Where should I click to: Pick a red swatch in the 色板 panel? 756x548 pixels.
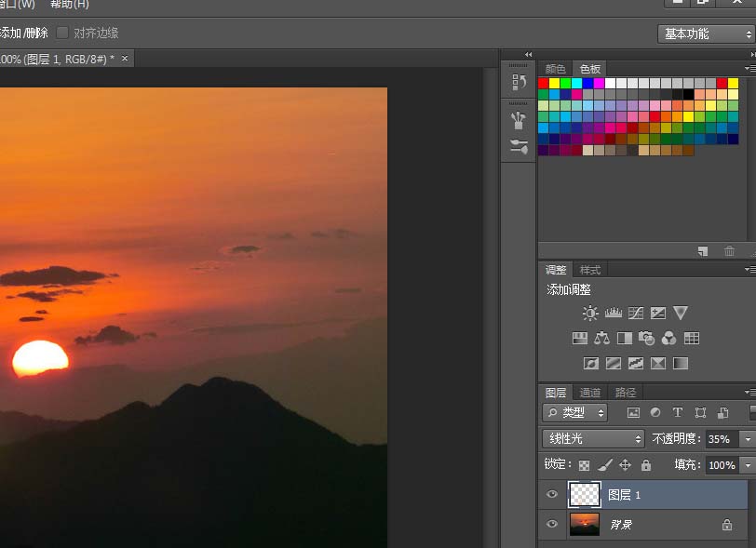[x=542, y=83]
